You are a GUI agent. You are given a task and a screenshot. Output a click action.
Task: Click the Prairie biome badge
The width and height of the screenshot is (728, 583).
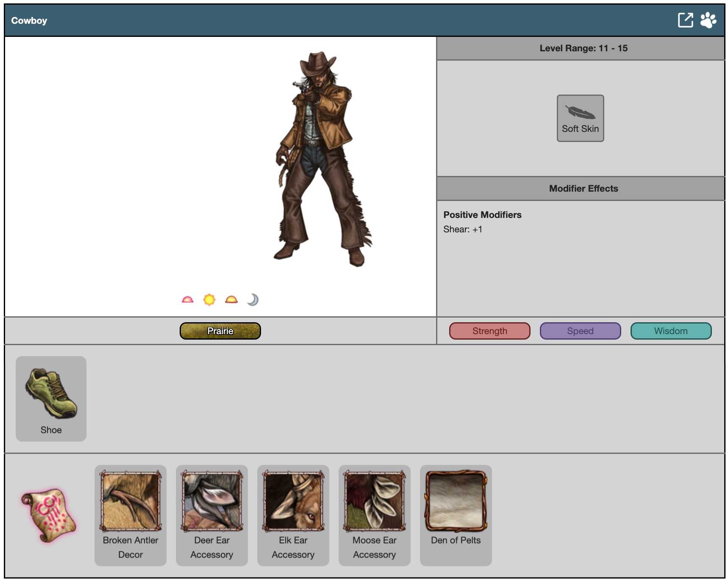(x=220, y=331)
